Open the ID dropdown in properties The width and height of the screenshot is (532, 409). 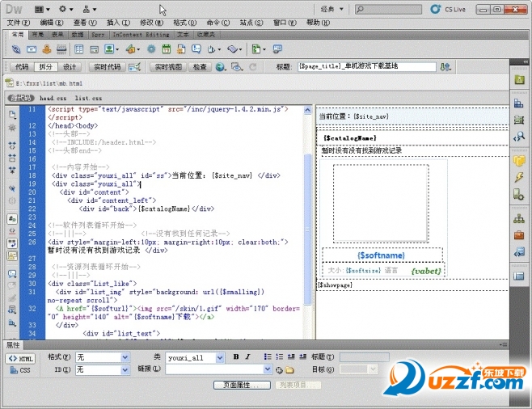125,369
